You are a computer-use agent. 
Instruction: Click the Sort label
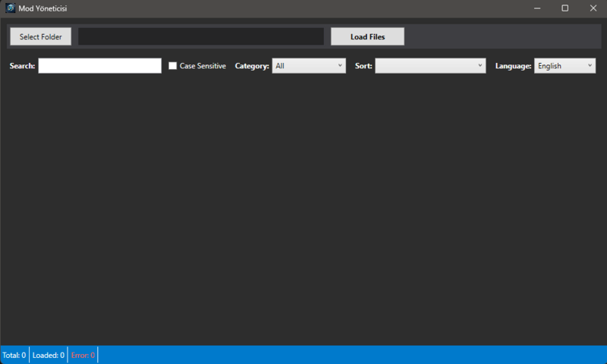[x=363, y=66]
